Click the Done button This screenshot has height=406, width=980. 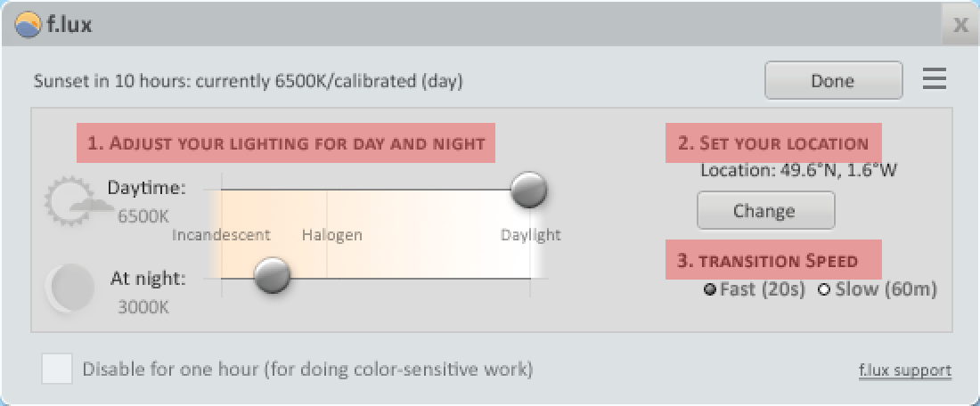point(833,80)
